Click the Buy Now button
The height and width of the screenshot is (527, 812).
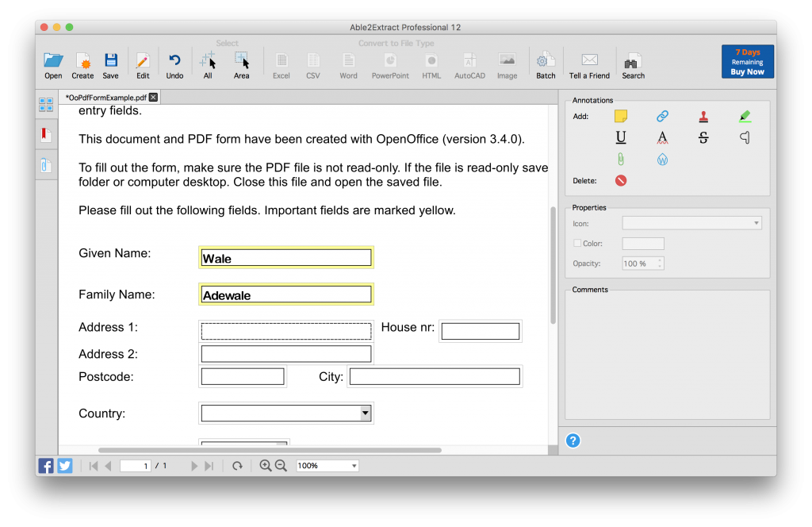(747, 61)
